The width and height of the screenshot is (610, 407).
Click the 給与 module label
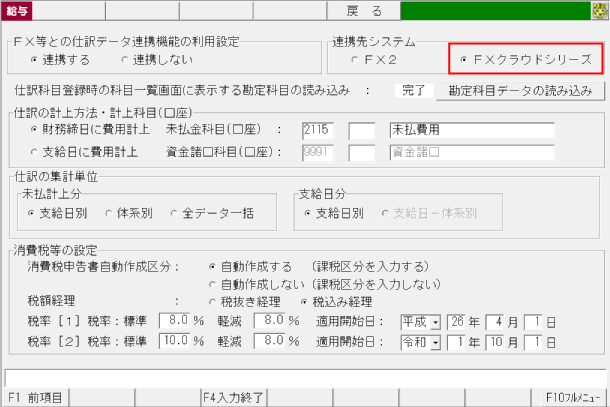click(x=17, y=10)
